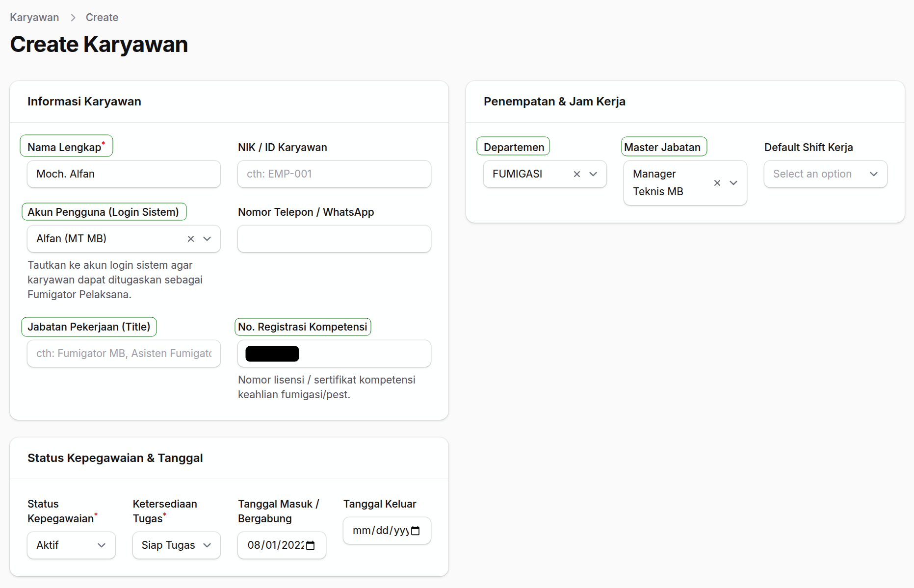Open the Status Kepegawaian dropdown showing Aktif
This screenshot has width=914, height=588.
pyautogui.click(x=71, y=545)
